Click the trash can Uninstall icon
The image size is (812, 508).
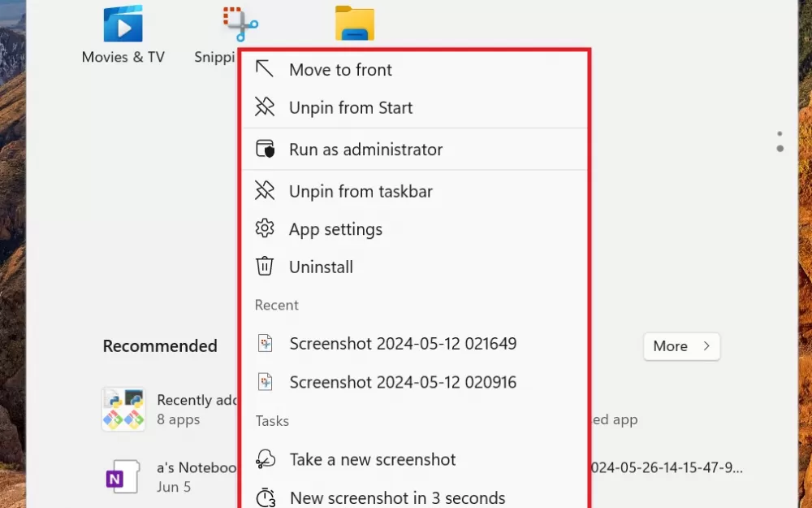tap(265, 267)
